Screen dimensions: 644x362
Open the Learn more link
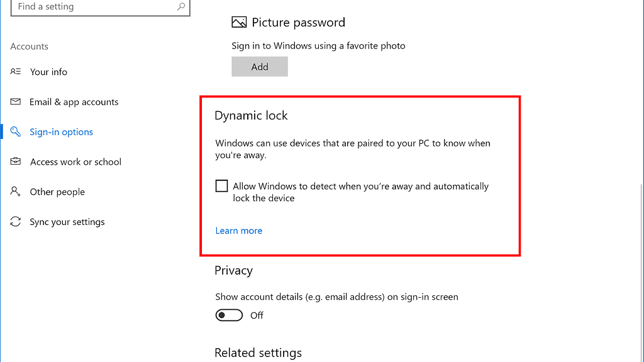[x=238, y=231]
